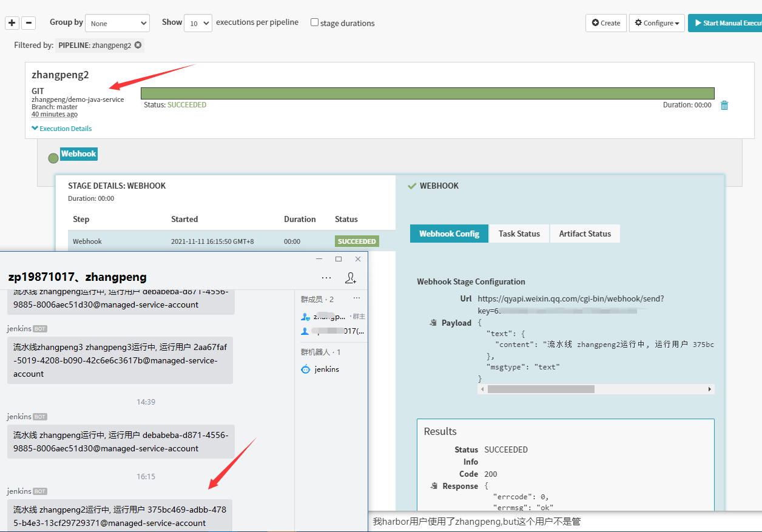Screen dimensions: 762x532
Task: Copy payload with clipboard icon
Action: [x=433, y=323]
